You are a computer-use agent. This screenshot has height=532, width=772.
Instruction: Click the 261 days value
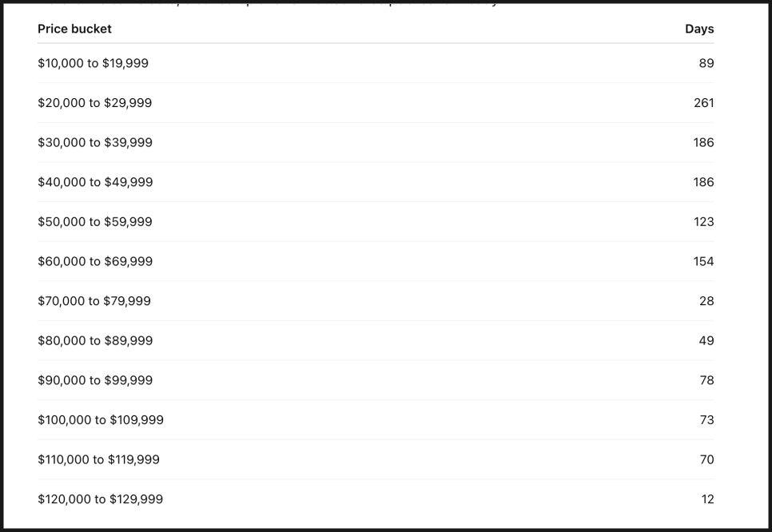(703, 103)
